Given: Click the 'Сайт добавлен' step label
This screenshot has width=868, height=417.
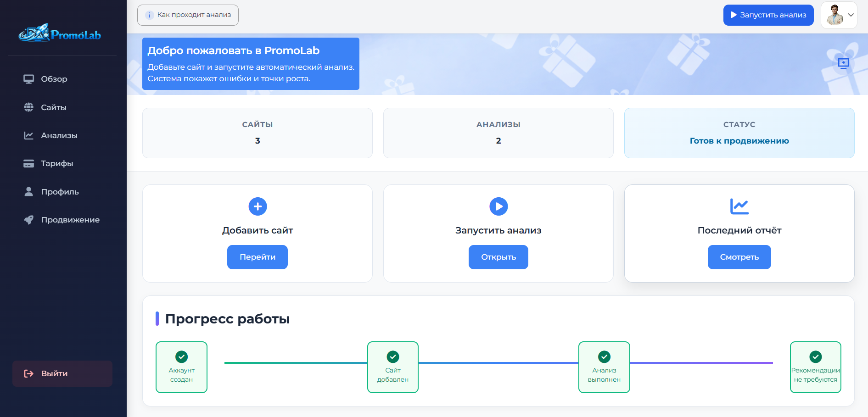Looking at the screenshot, I should [x=393, y=375].
